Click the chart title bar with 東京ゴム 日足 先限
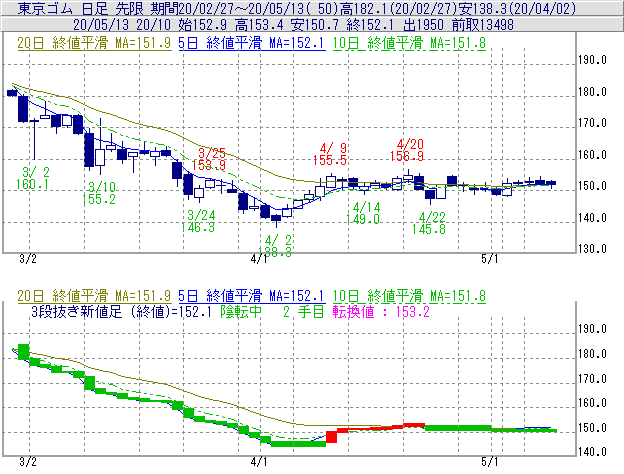 click(x=312, y=8)
